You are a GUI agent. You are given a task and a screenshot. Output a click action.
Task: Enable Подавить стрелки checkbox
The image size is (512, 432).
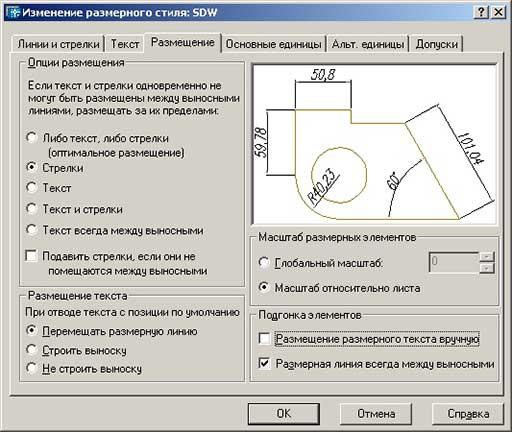tap(31, 256)
